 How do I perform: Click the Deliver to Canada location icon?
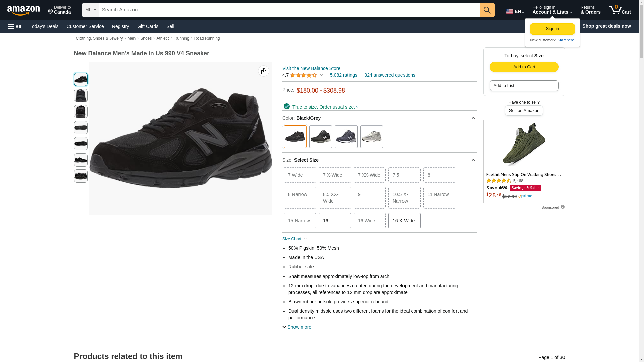coord(51,12)
